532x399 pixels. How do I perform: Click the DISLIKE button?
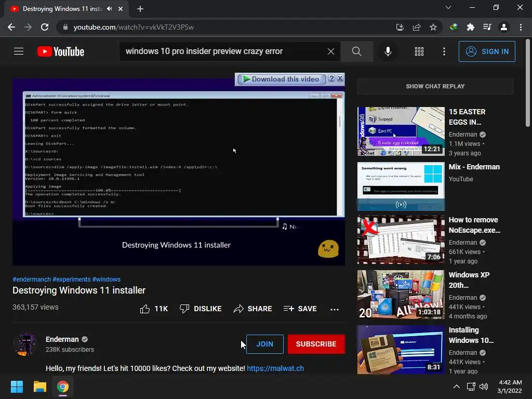[x=201, y=309]
